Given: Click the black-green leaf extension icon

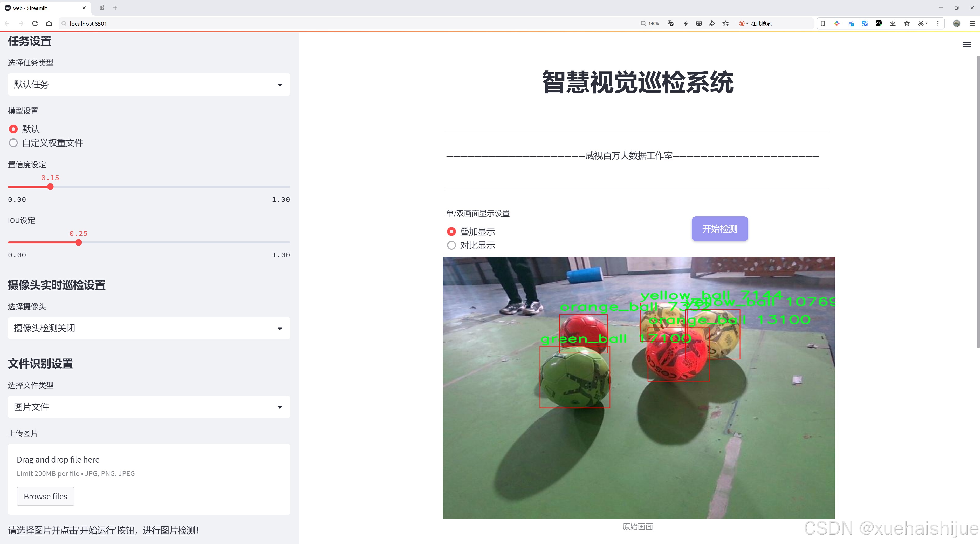Looking at the screenshot, I should 879,23.
